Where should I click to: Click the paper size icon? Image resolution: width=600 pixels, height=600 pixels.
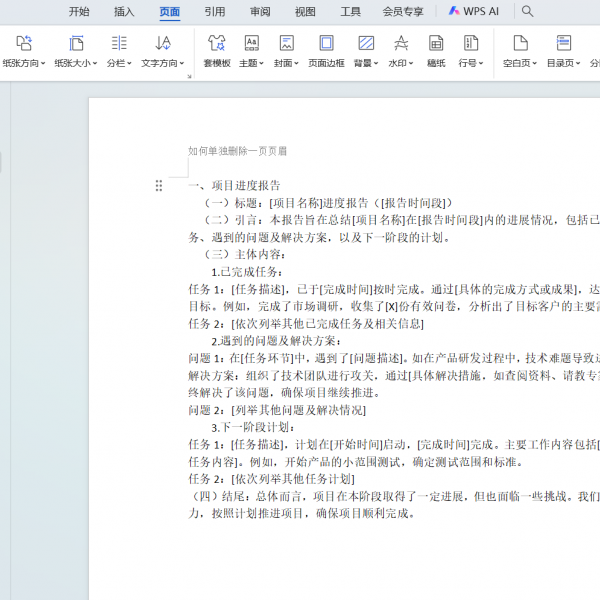tap(76, 43)
